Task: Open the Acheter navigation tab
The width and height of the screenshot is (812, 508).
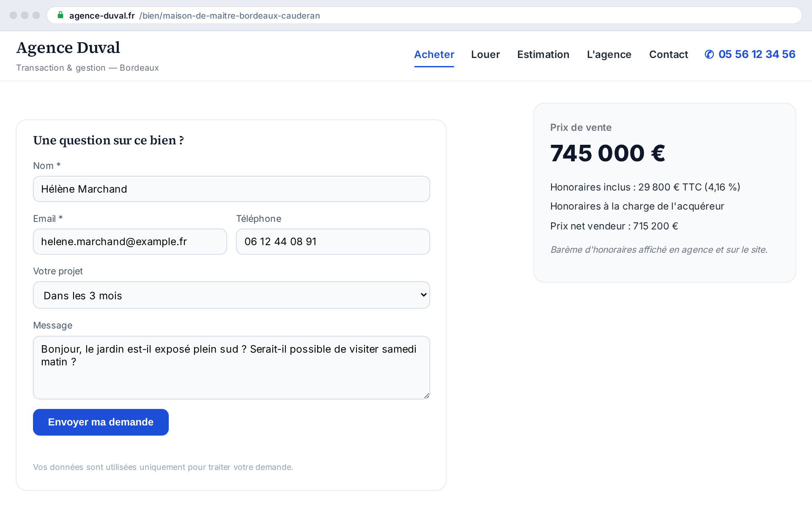Action: tap(434, 54)
